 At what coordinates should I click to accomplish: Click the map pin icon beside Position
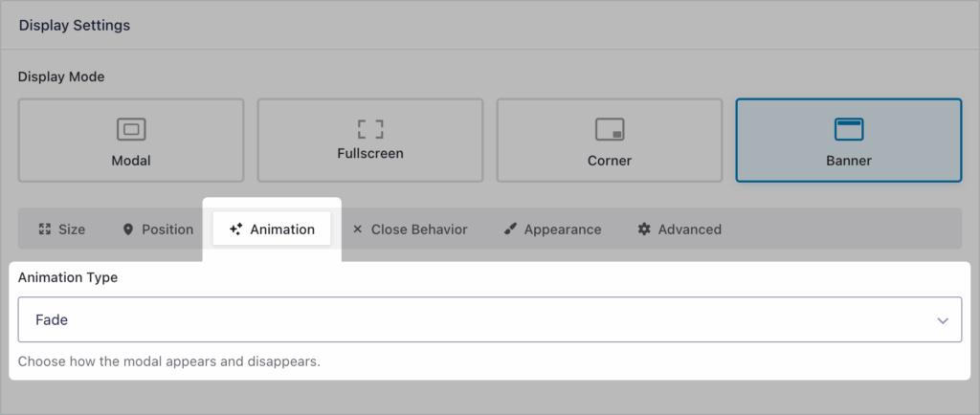(128, 229)
